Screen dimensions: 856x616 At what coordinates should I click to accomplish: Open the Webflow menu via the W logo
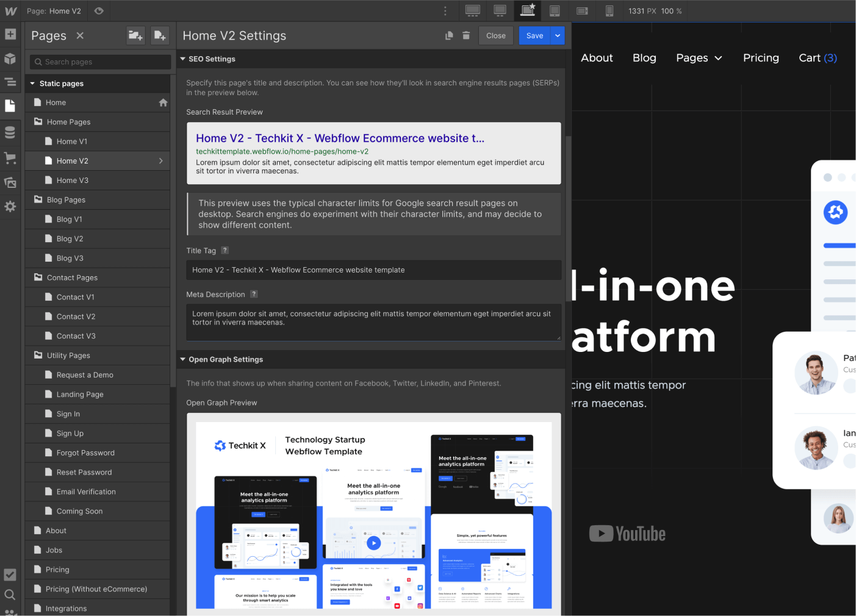10,10
